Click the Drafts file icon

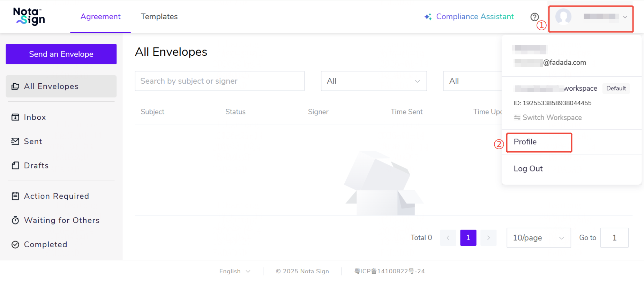tap(15, 165)
